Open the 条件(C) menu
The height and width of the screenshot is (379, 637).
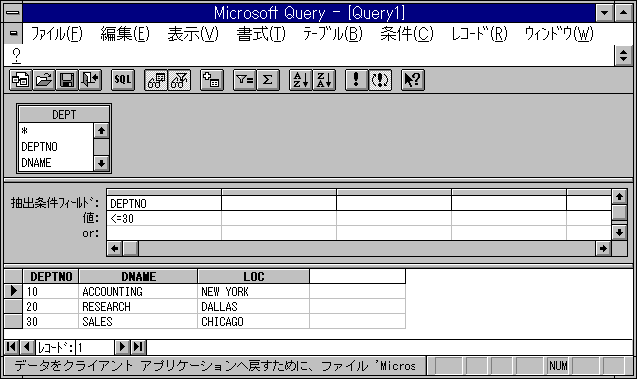point(407,34)
